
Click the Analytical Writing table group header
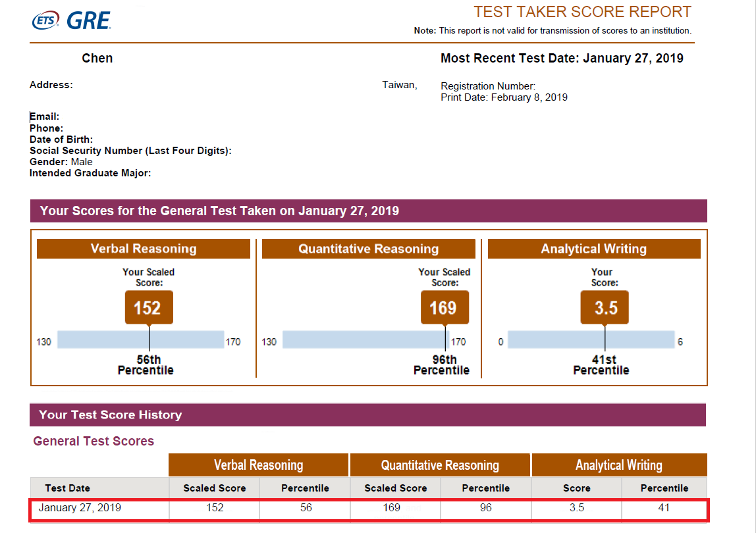coord(619,465)
